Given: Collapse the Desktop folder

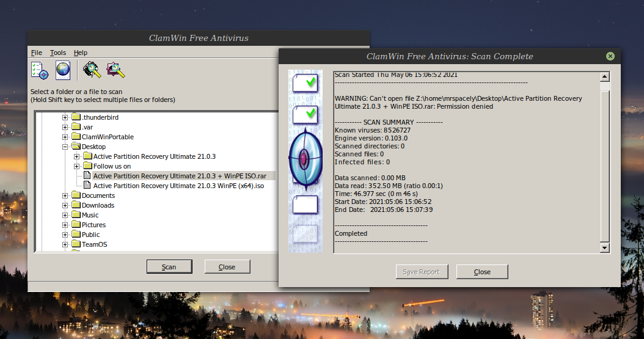Looking at the screenshot, I should [65, 147].
